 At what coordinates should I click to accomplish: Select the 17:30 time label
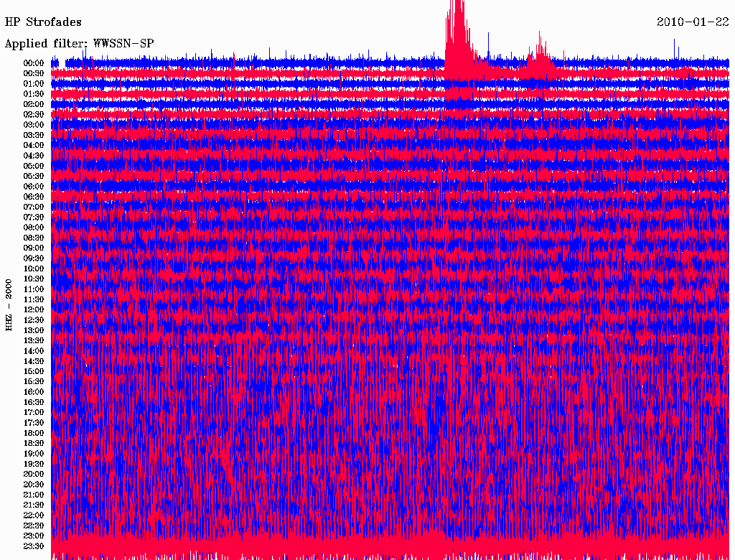(34, 423)
